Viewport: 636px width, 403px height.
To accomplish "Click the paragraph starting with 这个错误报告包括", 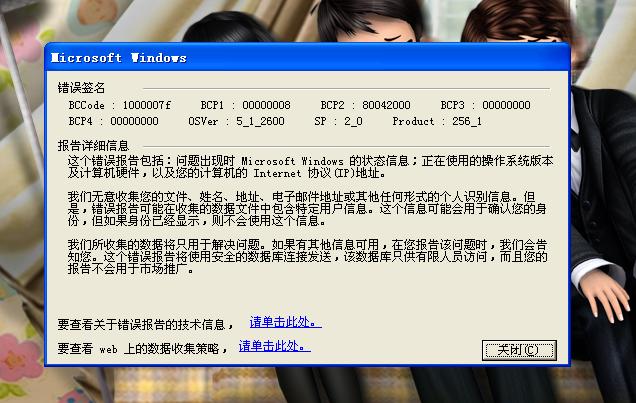I will tap(310, 167).
